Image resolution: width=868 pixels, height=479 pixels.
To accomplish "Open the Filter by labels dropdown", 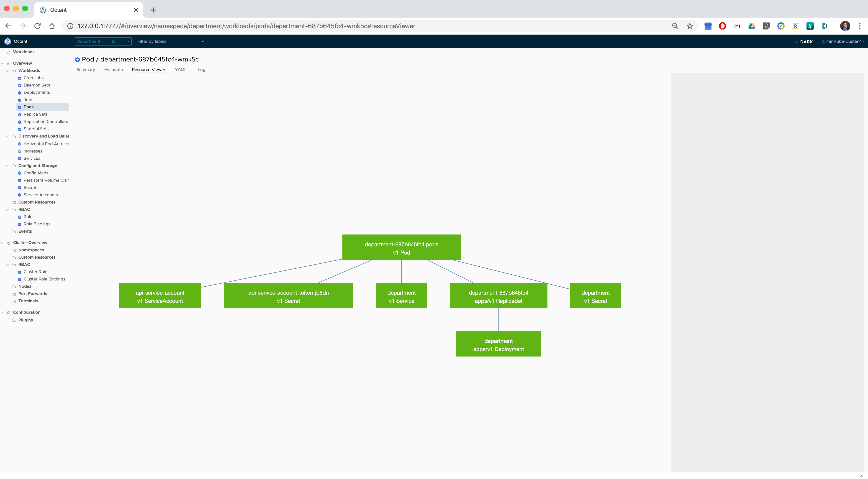I will [170, 41].
